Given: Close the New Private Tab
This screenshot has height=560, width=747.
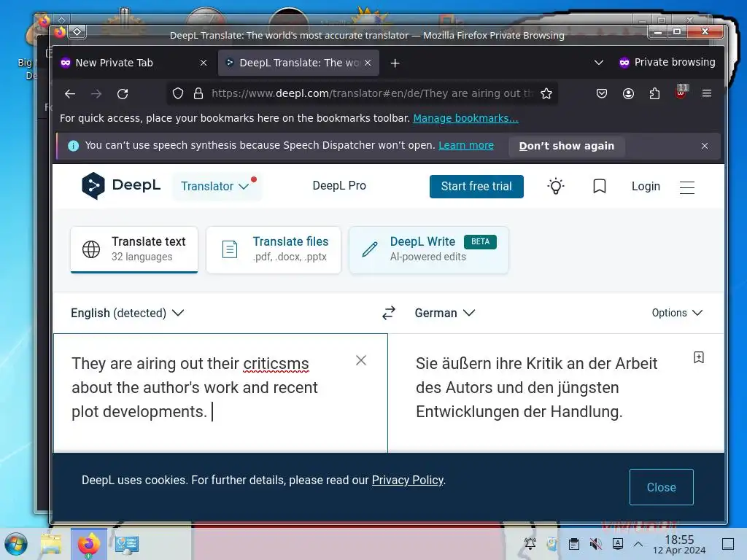Looking at the screenshot, I should tap(204, 63).
